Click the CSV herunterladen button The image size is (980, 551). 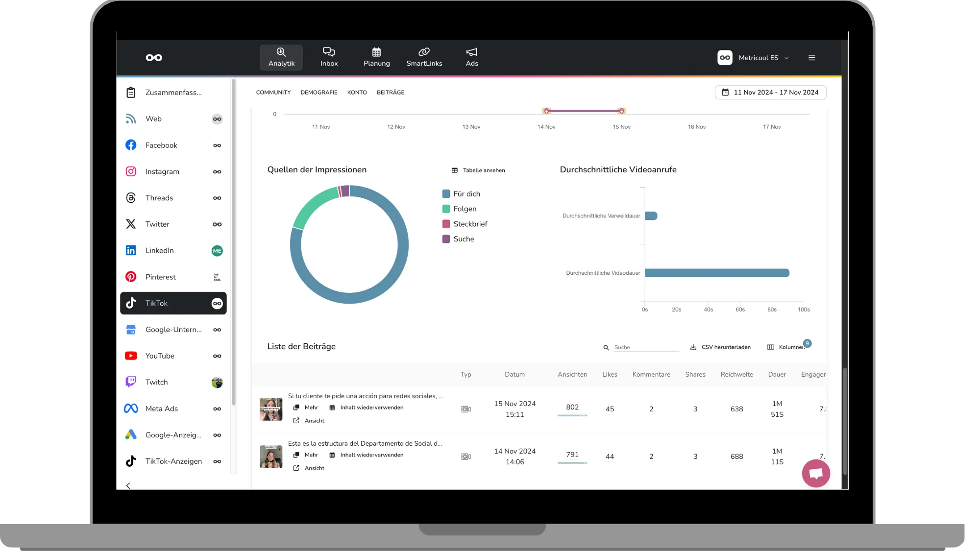point(720,347)
